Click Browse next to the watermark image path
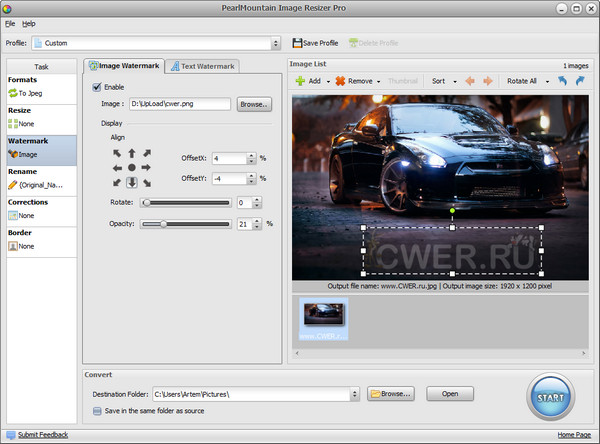This screenshot has width=600, height=444. [x=254, y=103]
